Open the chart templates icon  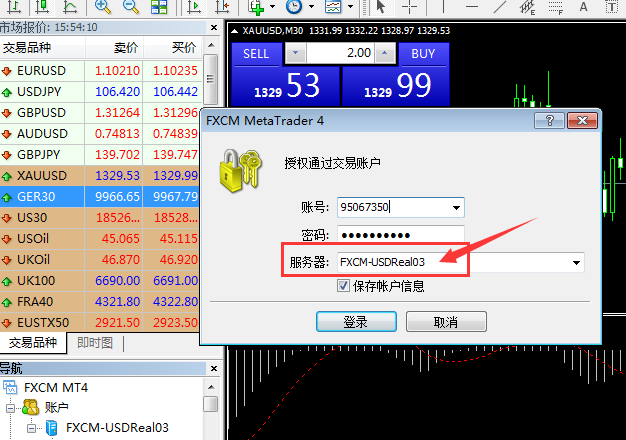pos(333,7)
